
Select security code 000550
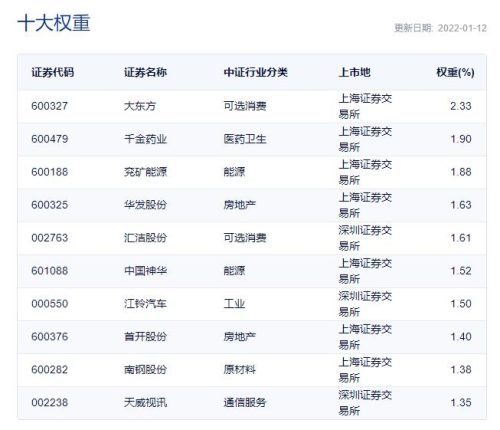coord(50,304)
